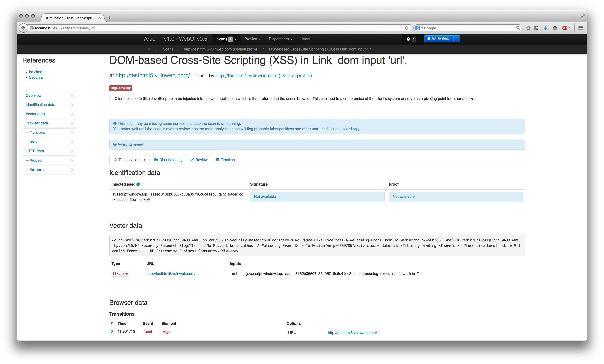This screenshot has width=604, height=364.
Task: Jump to the Response sidebar item
Action: tap(49, 170)
